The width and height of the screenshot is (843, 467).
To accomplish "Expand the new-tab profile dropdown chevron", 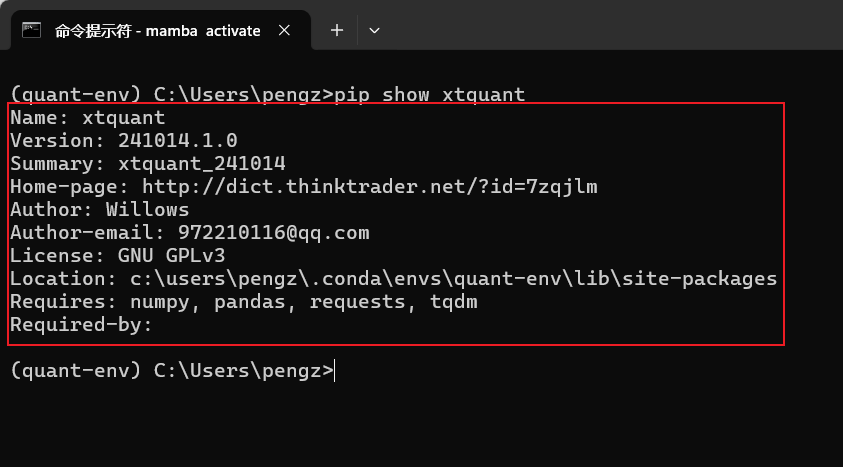I will [x=374, y=31].
